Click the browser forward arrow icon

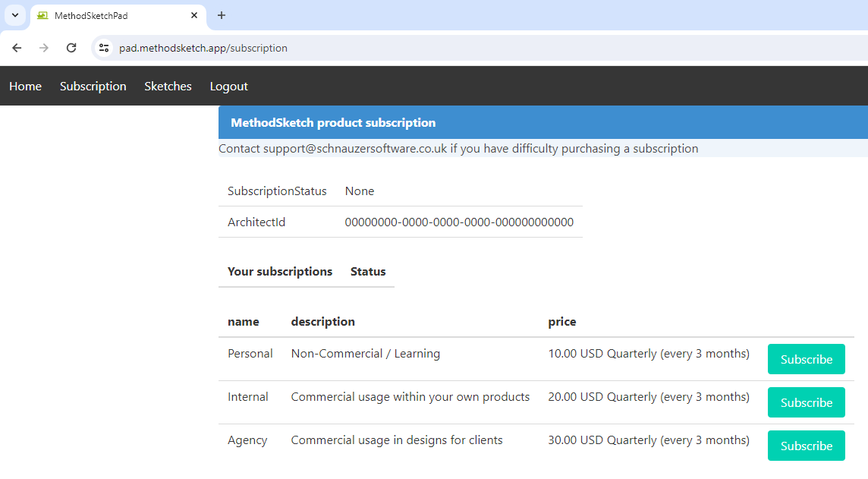click(x=44, y=48)
